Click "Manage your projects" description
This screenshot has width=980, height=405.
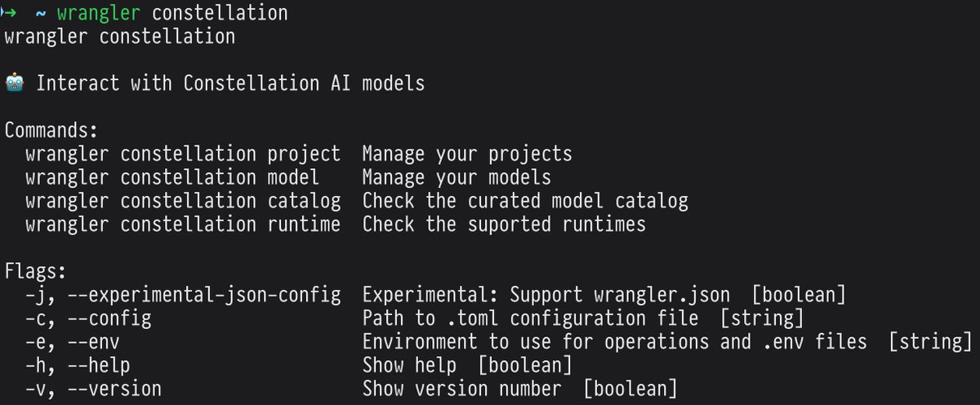point(467,154)
